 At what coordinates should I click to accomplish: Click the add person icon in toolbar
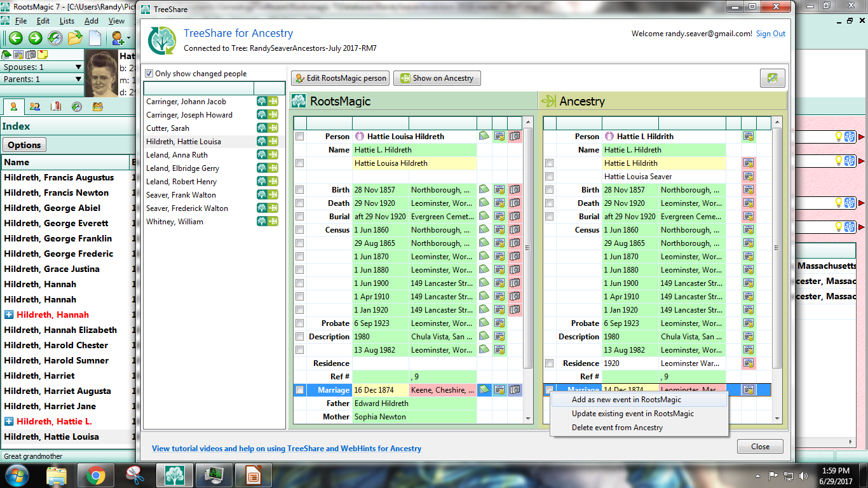[117, 38]
